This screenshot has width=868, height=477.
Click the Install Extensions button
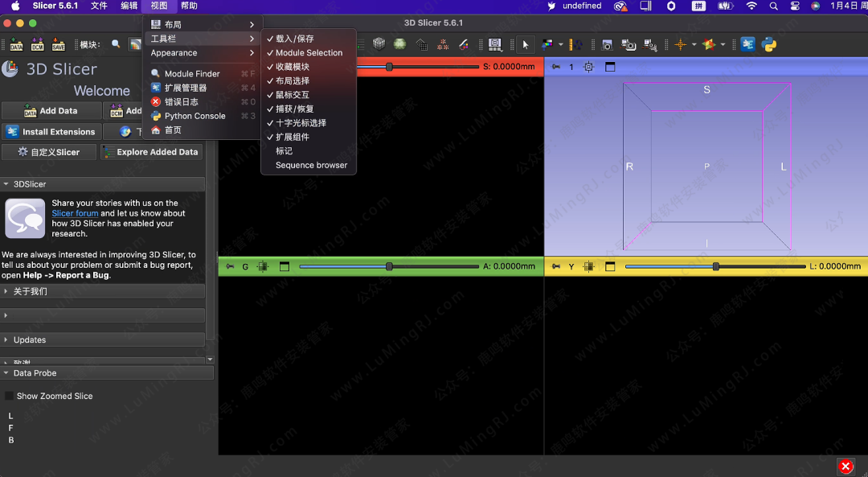pyautogui.click(x=51, y=131)
